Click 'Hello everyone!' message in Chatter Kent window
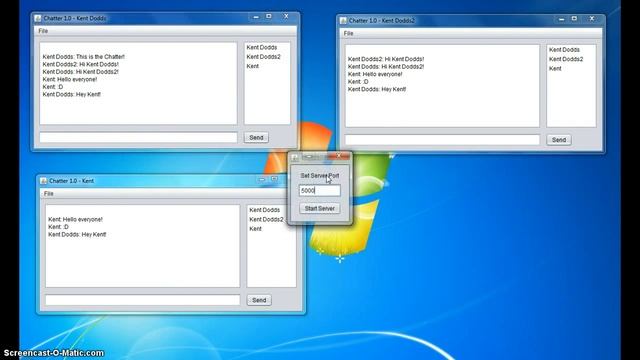 (76, 219)
